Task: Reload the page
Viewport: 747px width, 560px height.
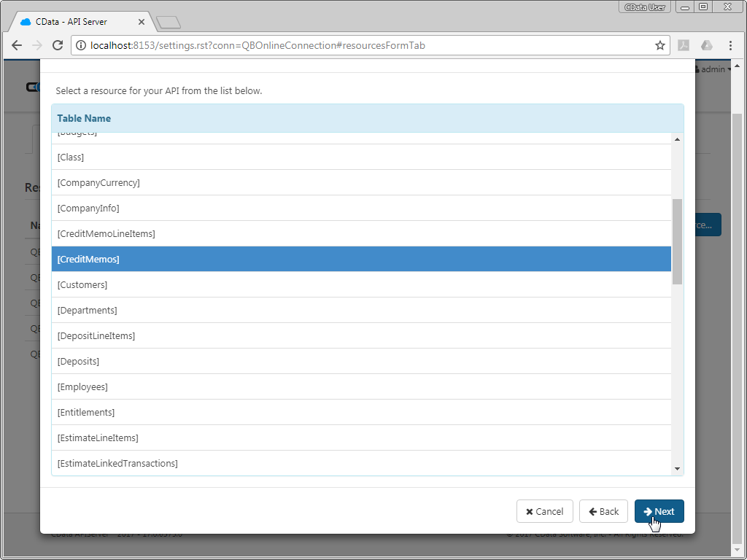Action: (58, 45)
